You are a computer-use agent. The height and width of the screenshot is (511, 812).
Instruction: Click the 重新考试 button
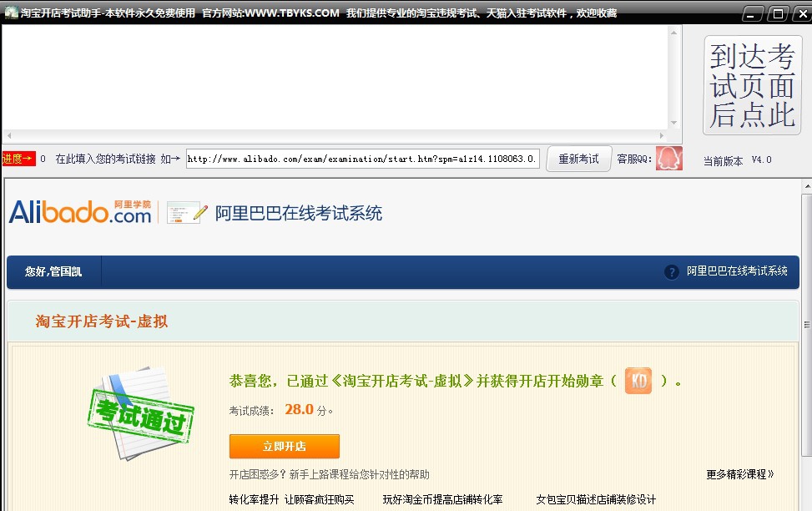click(578, 159)
